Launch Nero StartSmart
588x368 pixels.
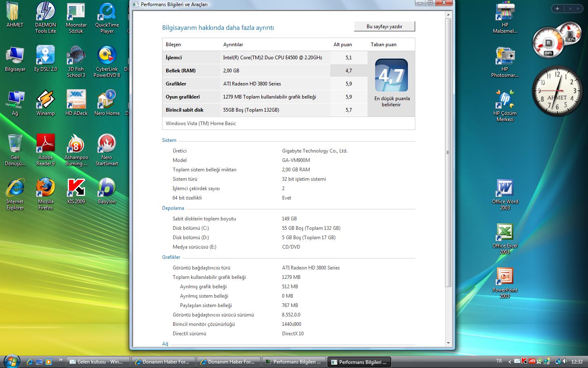point(107,150)
